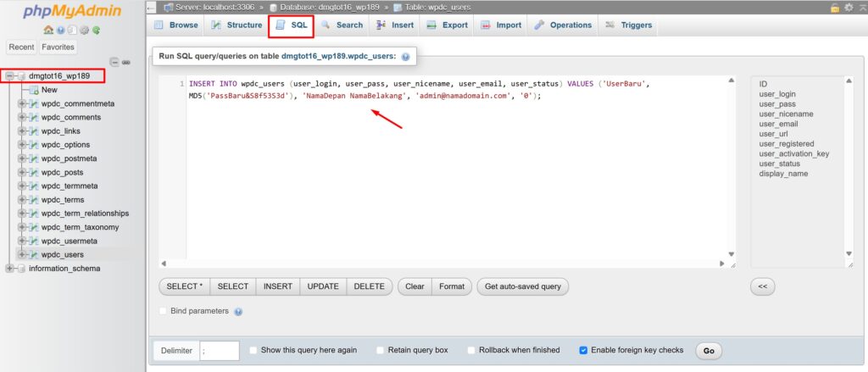Open page settings gear in top-right header
The image size is (868, 372).
pos(849,7)
